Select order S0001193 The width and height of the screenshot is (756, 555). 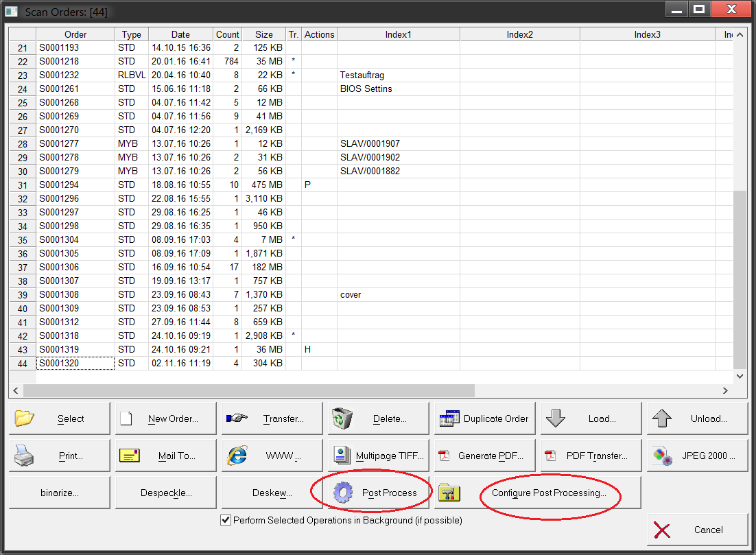(x=75, y=48)
